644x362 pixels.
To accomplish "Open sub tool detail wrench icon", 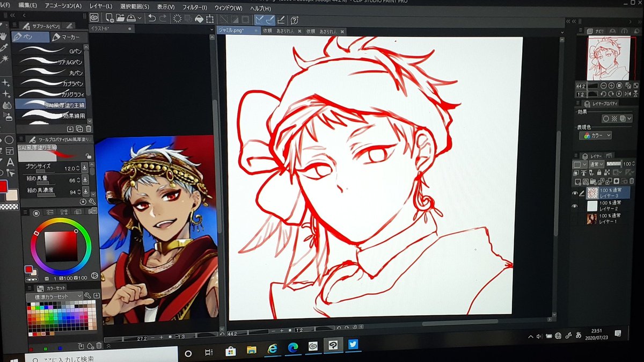I will (x=92, y=202).
